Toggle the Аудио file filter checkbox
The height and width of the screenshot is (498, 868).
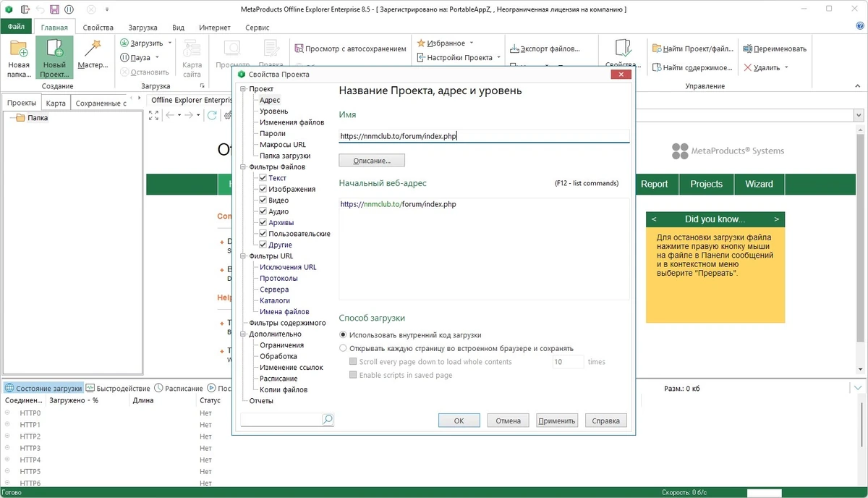pyautogui.click(x=263, y=211)
